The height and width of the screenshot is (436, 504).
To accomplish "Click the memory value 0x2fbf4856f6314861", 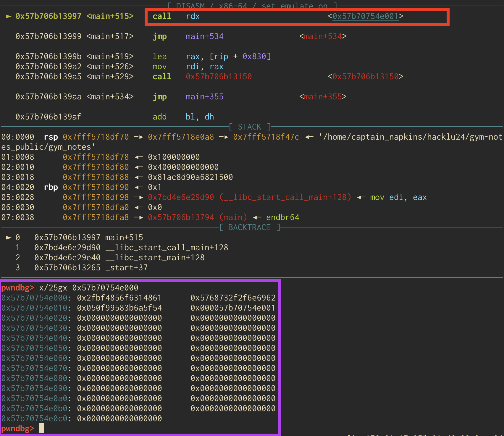I will [119, 298].
